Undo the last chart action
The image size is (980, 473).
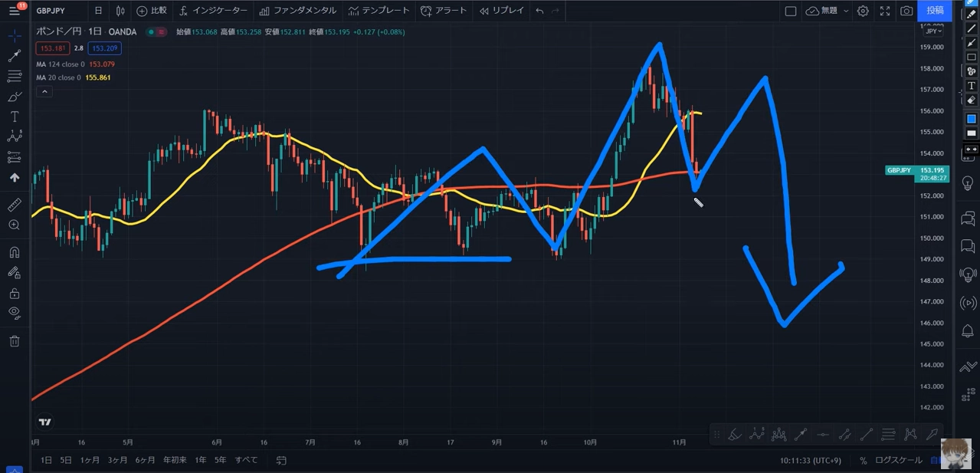point(539,11)
